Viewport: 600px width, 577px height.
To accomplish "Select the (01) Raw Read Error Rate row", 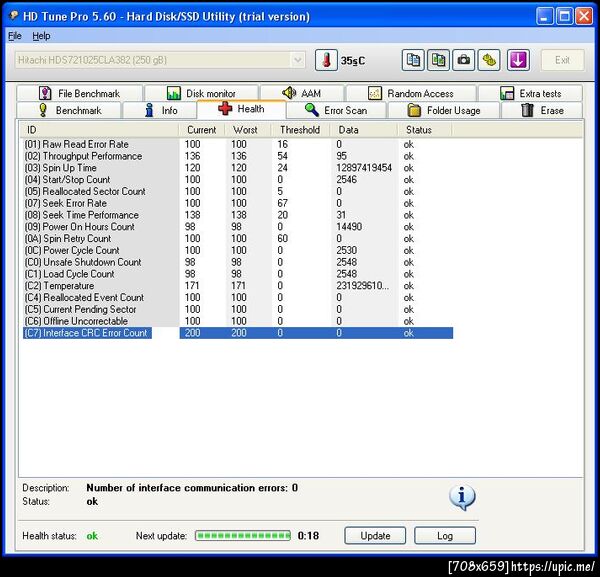I will [x=237, y=144].
